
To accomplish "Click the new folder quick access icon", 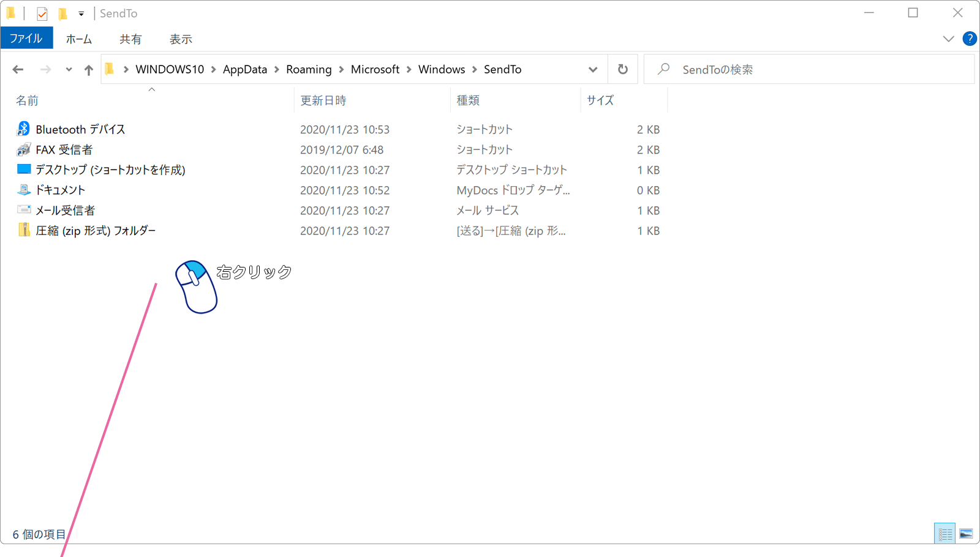I will [x=62, y=13].
